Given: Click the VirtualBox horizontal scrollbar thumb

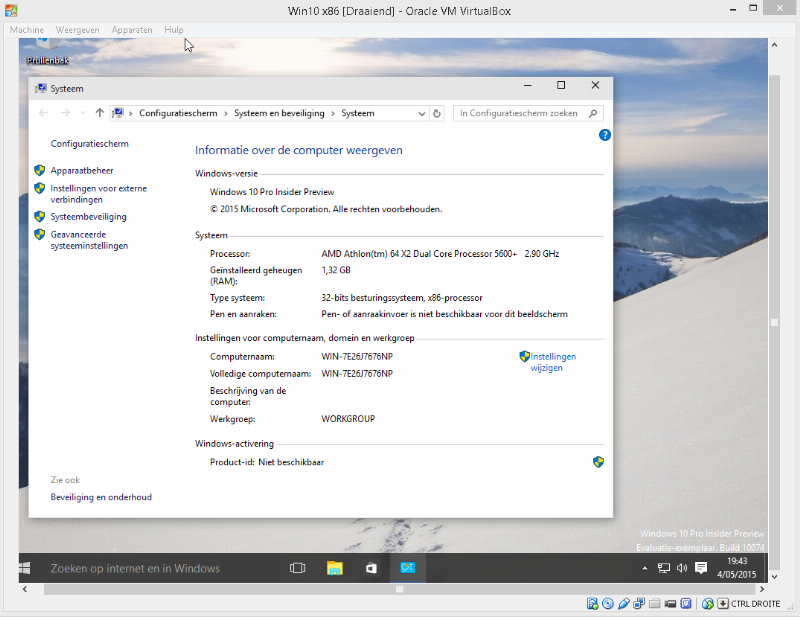Looking at the screenshot, I should pos(399,589).
